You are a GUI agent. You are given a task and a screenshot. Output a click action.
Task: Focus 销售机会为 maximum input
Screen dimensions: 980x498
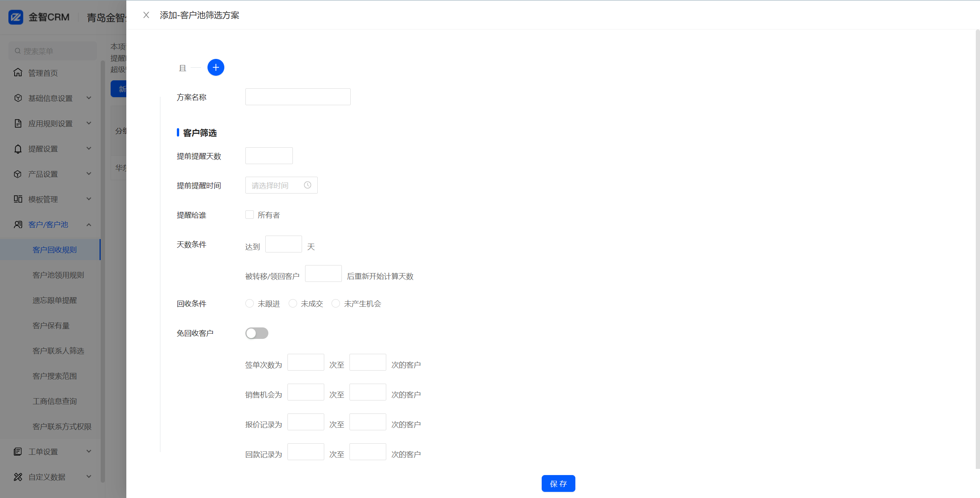click(368, 392)
